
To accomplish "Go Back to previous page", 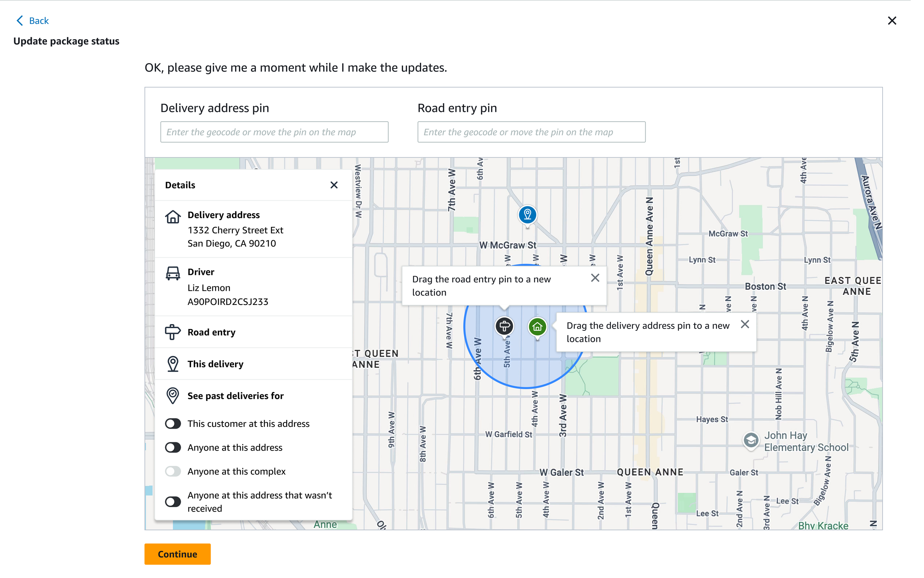I will 33,21.
